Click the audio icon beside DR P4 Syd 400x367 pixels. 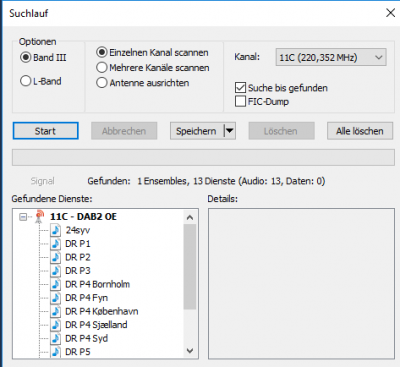(x=56, y=338)
